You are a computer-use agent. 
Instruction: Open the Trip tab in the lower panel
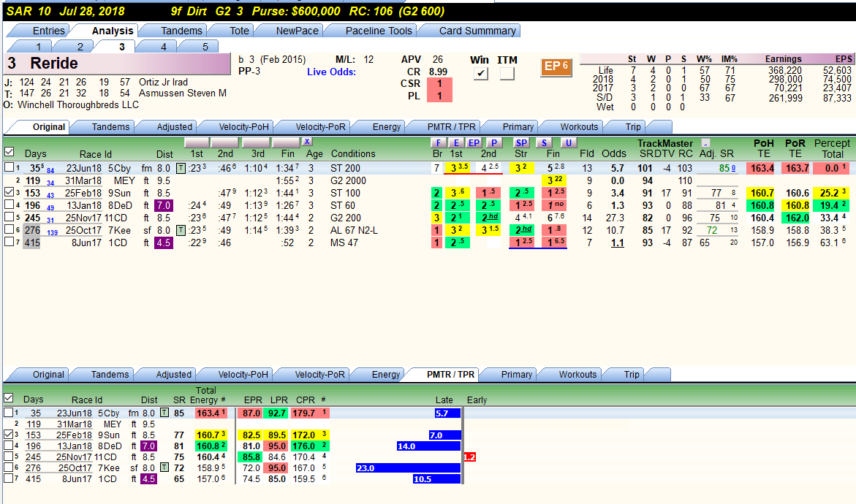click(632, 375)
